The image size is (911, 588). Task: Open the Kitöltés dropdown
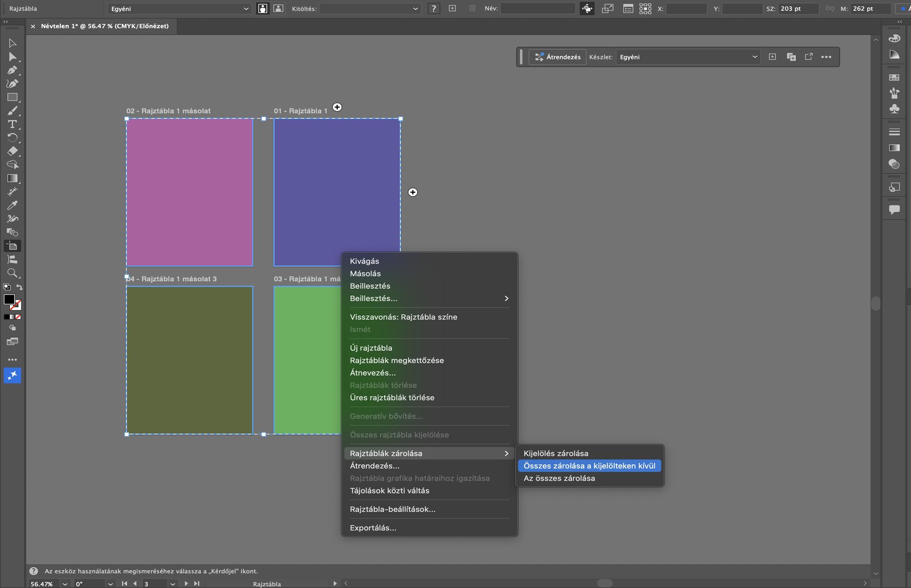(370, 9)
